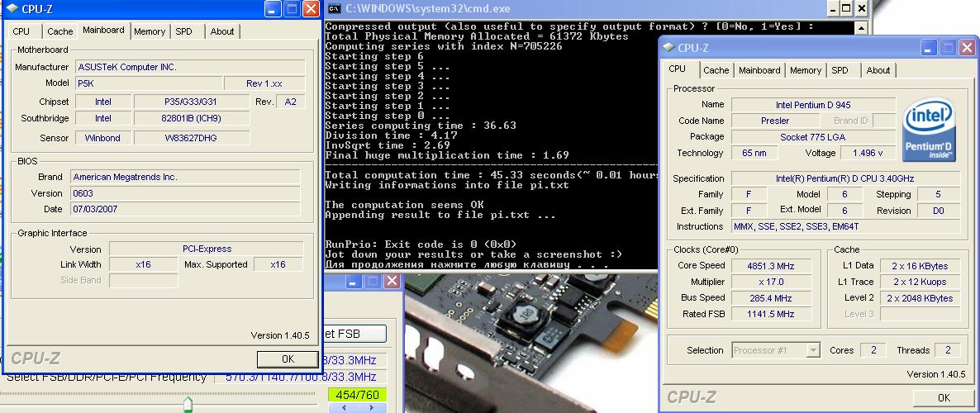
Task: Click the PCI-Express graphic interface version field
Action: point(207,249)
